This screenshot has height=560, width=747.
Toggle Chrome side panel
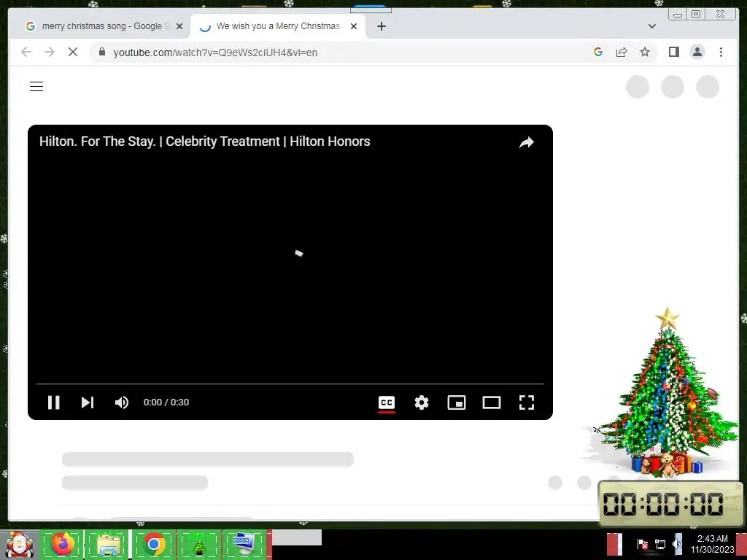[673, 52]
